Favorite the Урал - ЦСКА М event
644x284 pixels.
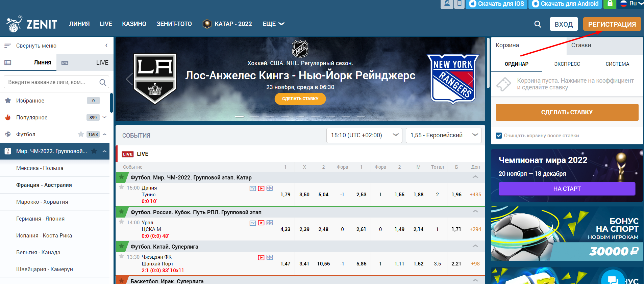(121, 222)
